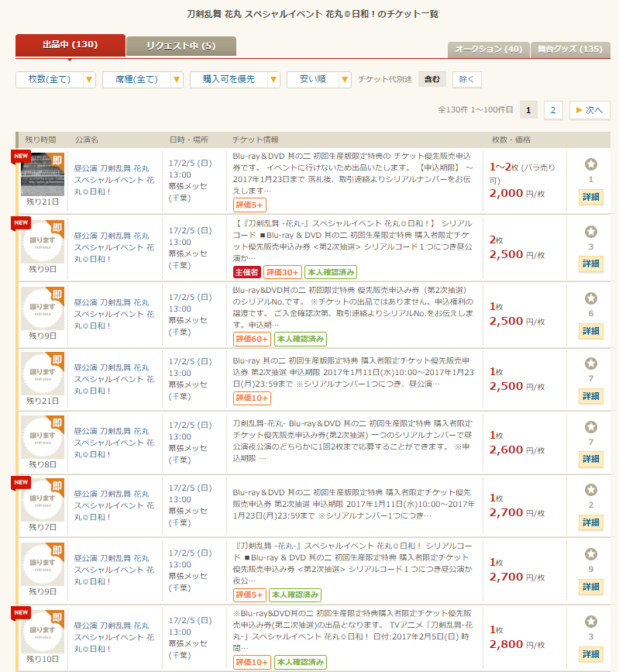Click the photo thumbnail of 残り21日 listing

[43, 174]
